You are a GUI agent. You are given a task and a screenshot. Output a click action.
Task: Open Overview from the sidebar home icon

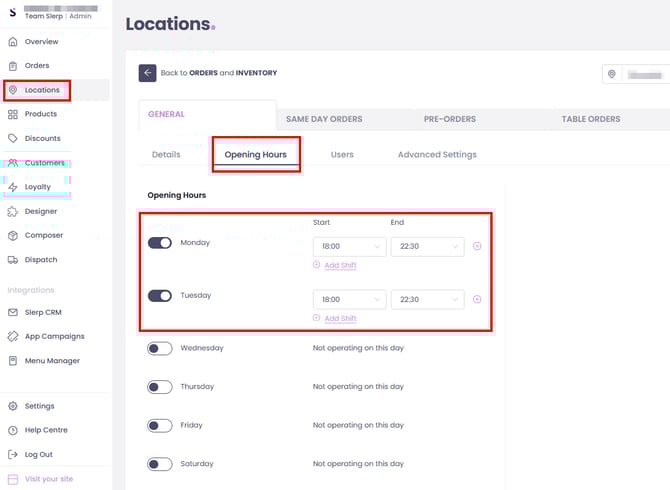13,42
